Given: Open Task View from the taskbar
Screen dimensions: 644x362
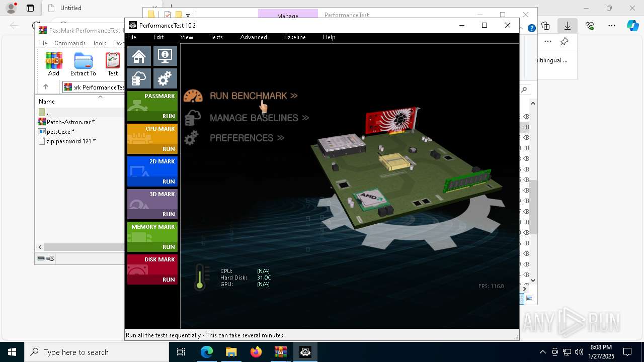Looking at the screenshot, I should click(182, 352).
